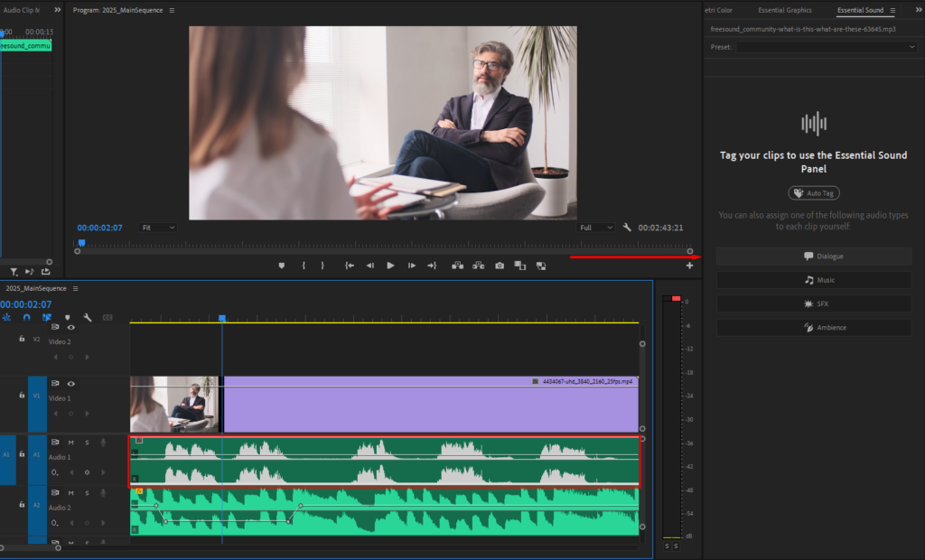Select the Audio Clip Mixer tab
The image size is (925, 560).
(22, 10)
